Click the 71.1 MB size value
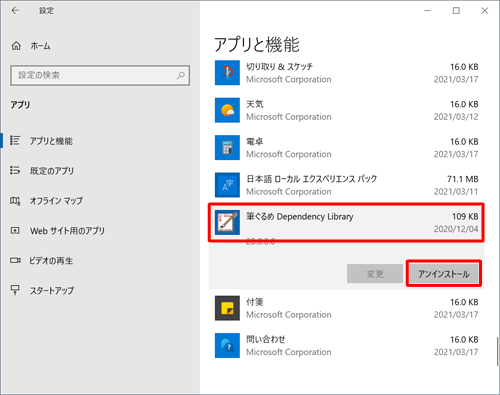Screen dimensions: 500x395 tap(463, 179)
